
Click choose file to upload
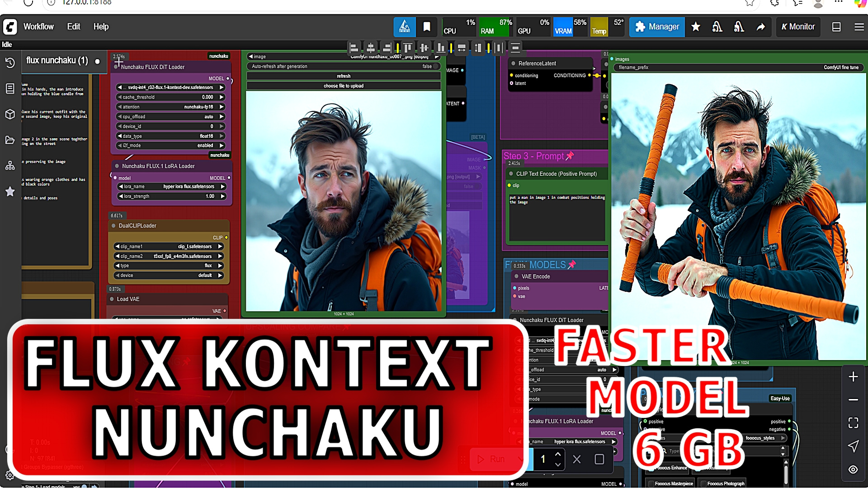point(344,86)
